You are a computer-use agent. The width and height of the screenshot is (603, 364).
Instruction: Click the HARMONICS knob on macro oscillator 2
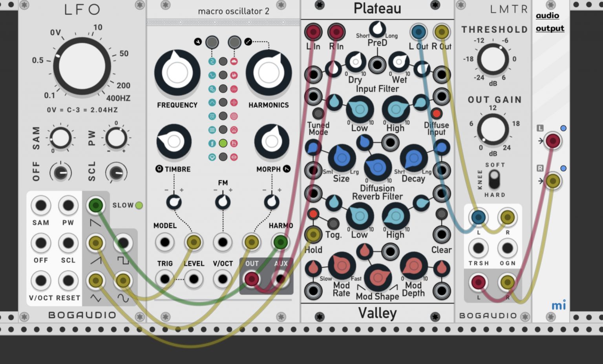(x=269, y=73)
